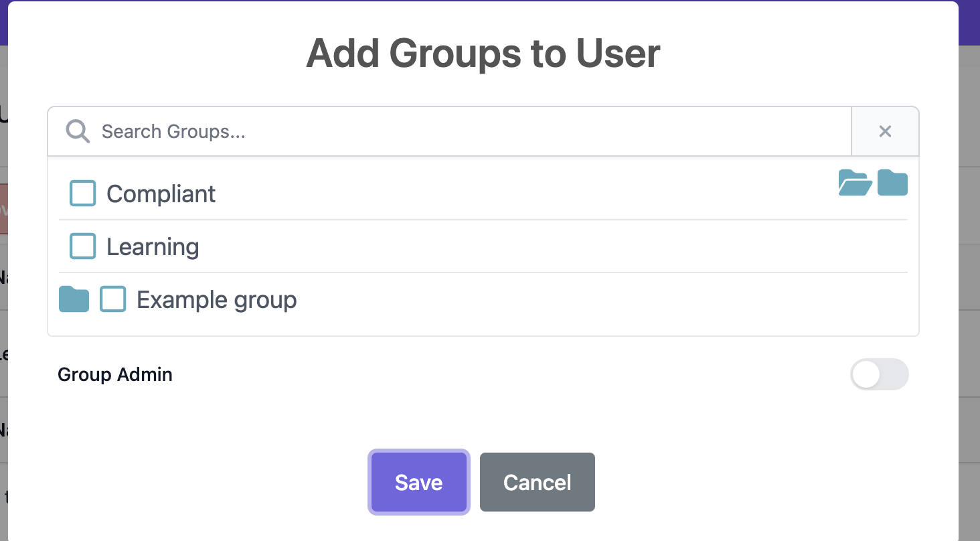Clear the search using the × icon
Screen dimensions: 980x541
pos(885,131)
